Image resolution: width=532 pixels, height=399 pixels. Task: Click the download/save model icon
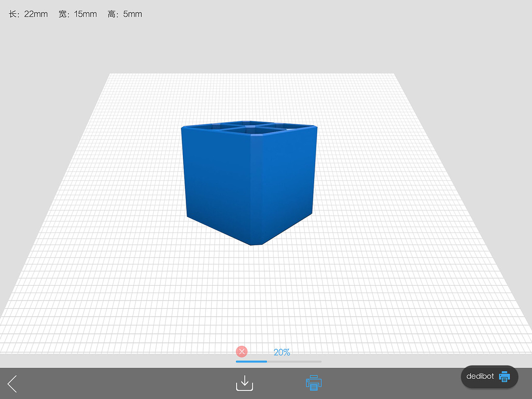click(244, 383)
